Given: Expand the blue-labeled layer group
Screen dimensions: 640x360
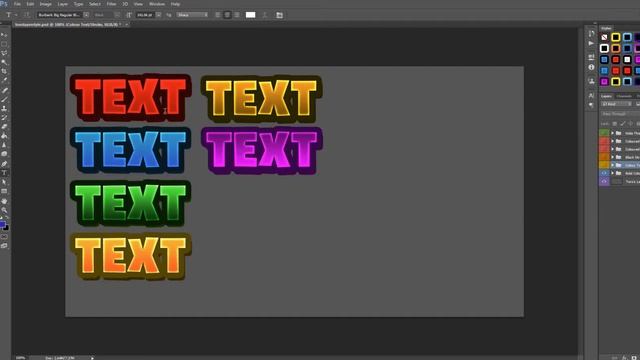Looking at the screenshot, I should click(x=612, y=173).
